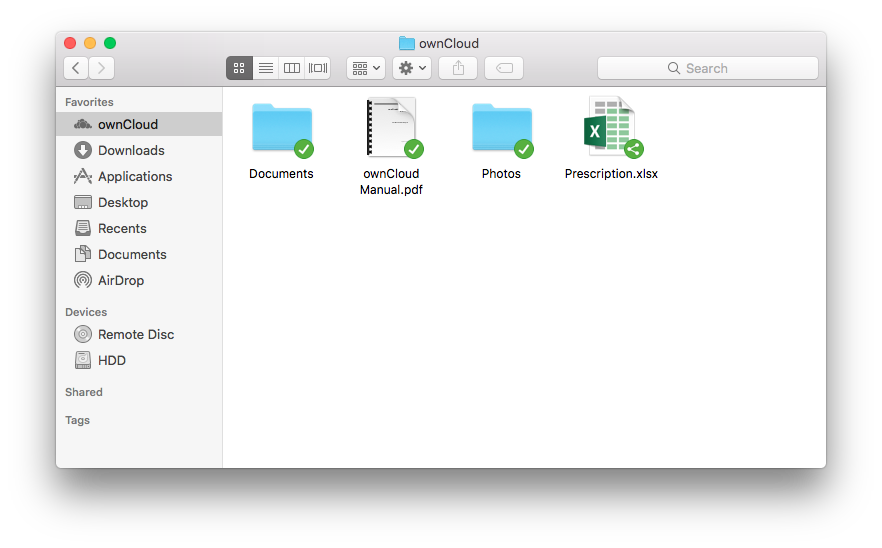Focus the Search field
Viewport: 882px width, 548px height.
pos(708,68)
